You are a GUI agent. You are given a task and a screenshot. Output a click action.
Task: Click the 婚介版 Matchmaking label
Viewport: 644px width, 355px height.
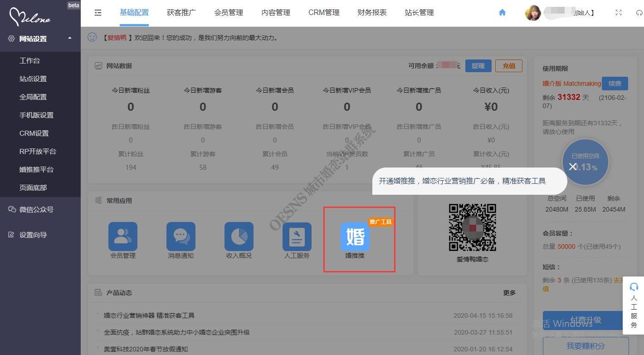[x=571, y=84]
